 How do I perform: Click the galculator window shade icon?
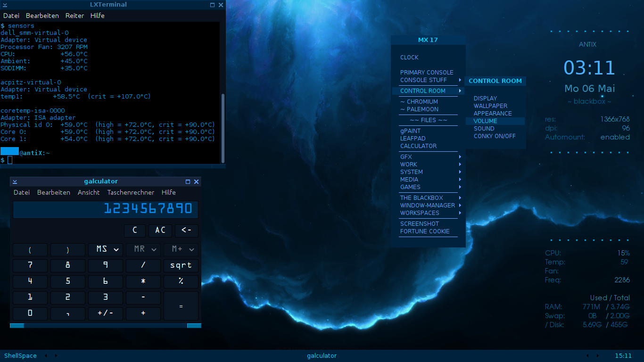coord(15,181)
